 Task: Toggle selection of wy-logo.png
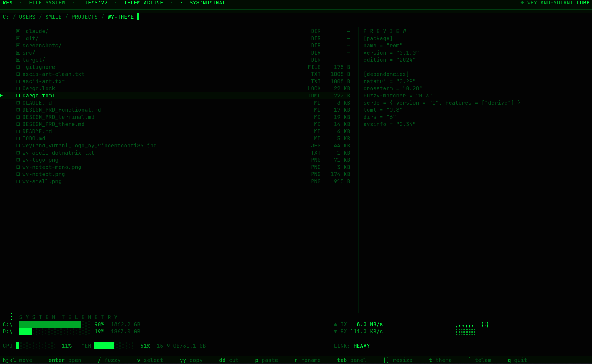(18, 160)
